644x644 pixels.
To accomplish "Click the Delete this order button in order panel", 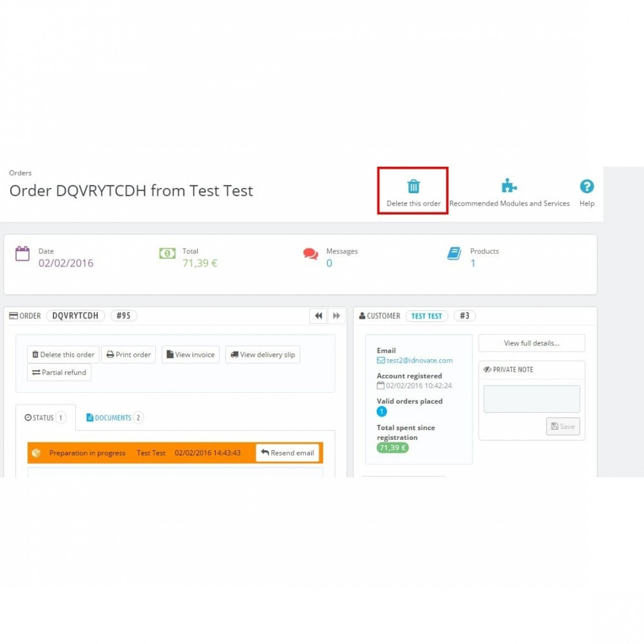I will tap(63, 354).
